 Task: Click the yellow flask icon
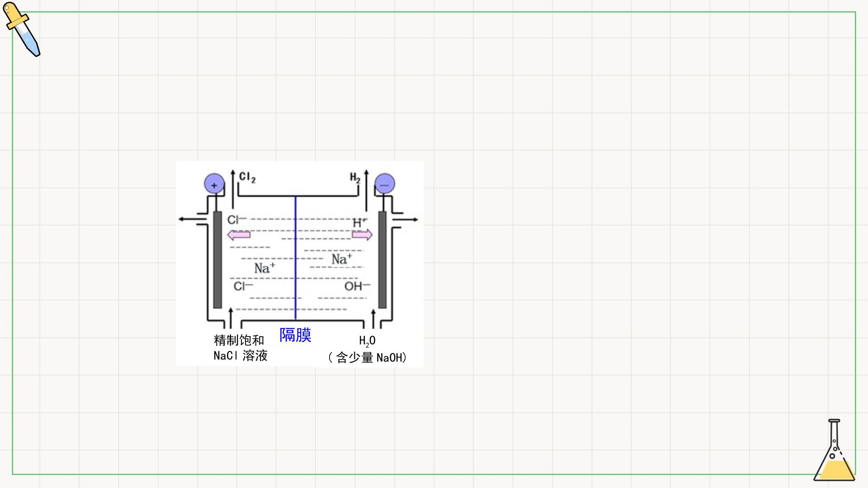[834, 450]
